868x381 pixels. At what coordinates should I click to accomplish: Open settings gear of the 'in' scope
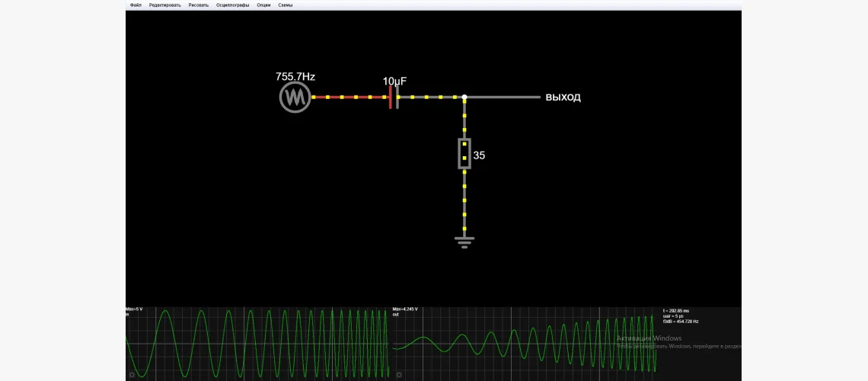tap(132, 374)
